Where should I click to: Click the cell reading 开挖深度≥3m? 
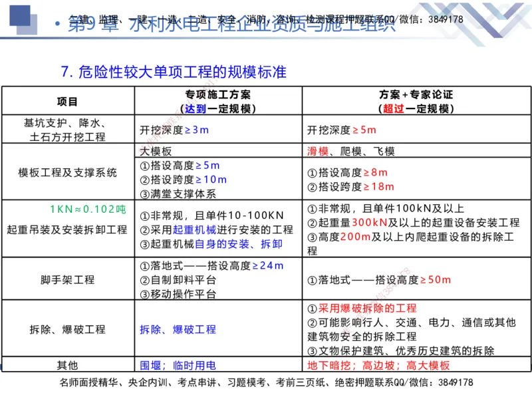pyautogui.click(x=176, y=129)
